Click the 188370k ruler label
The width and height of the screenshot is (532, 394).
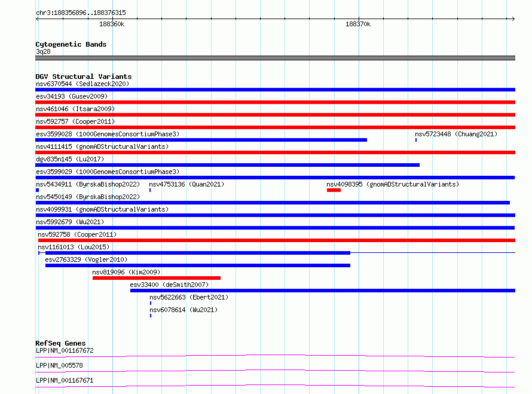tap(358, 24)
